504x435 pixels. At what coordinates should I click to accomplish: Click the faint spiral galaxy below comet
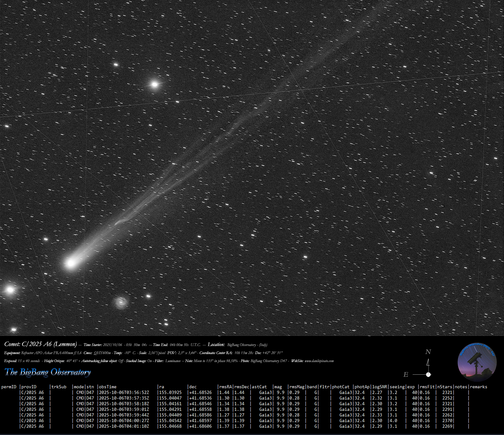tap(121, 303)
